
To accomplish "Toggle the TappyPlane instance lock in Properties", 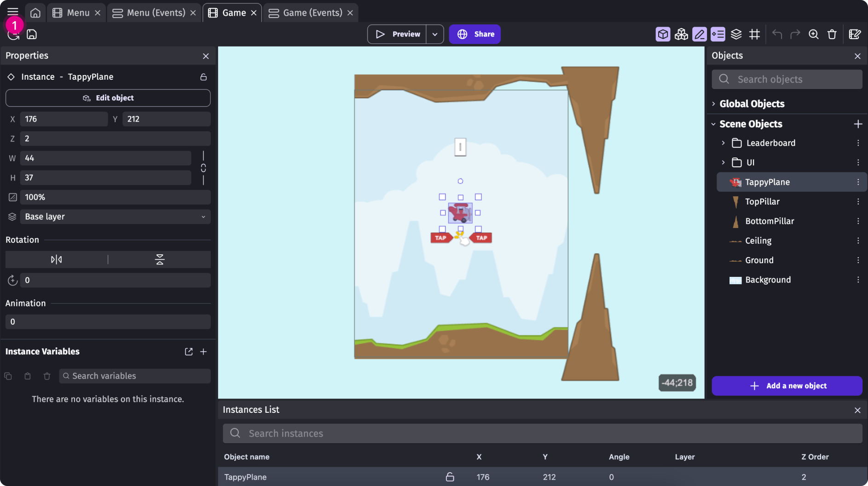I will click(x=203, y=77).
